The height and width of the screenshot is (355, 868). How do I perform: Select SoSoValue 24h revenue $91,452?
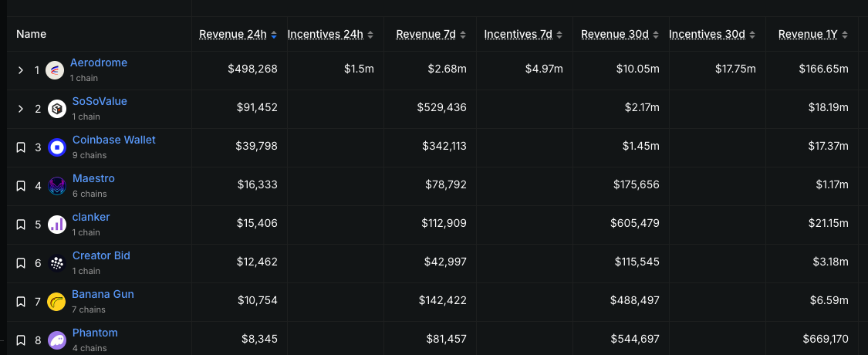click(257, 107)
